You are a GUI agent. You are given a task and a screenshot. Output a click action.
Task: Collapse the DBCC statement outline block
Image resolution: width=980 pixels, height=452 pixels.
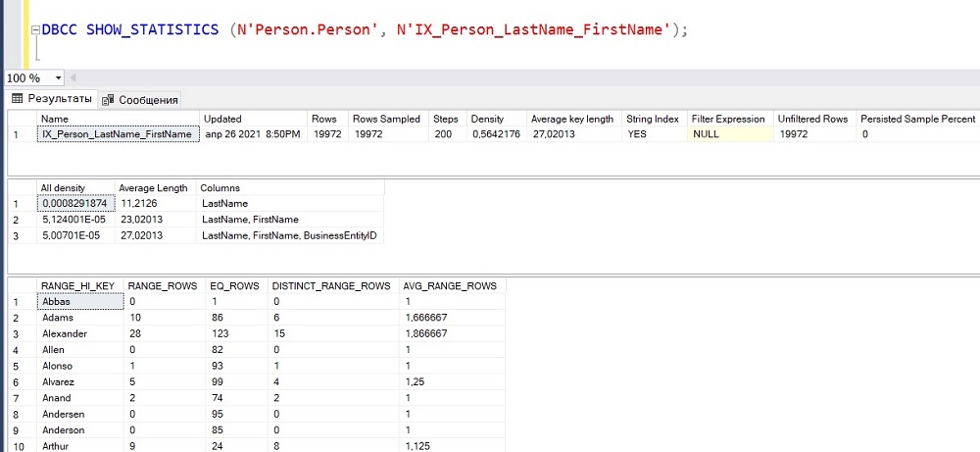[x=35, y=29]
